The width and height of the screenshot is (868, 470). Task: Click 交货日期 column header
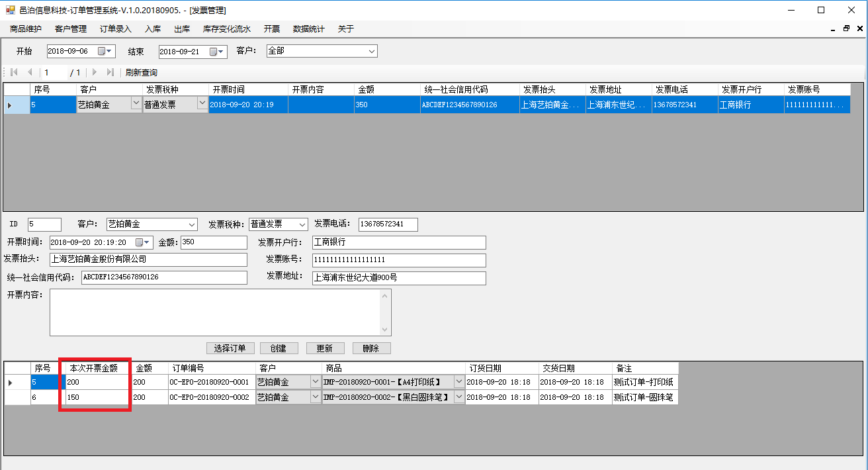point(575,368)
